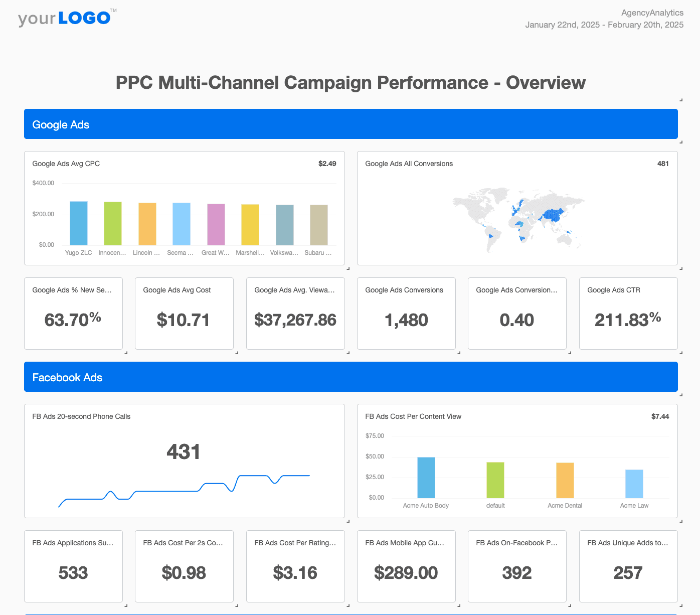700x615 pixels.
Task: Click the resize handle on the Google Ads CTR widget
Action: tap(680, 353)
